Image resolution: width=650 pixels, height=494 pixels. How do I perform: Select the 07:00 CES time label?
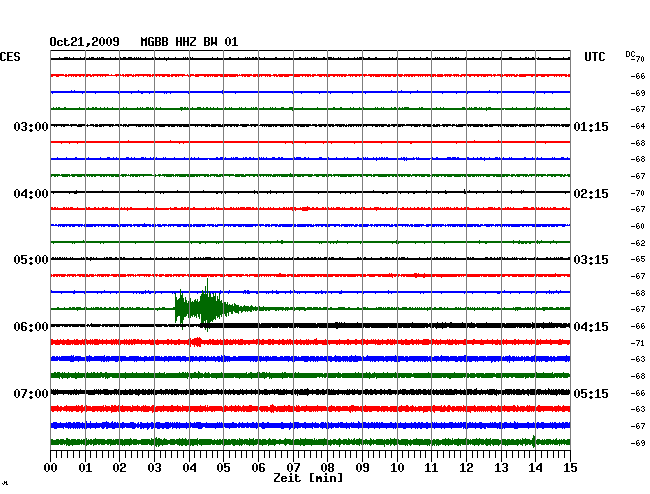(31, 393)
